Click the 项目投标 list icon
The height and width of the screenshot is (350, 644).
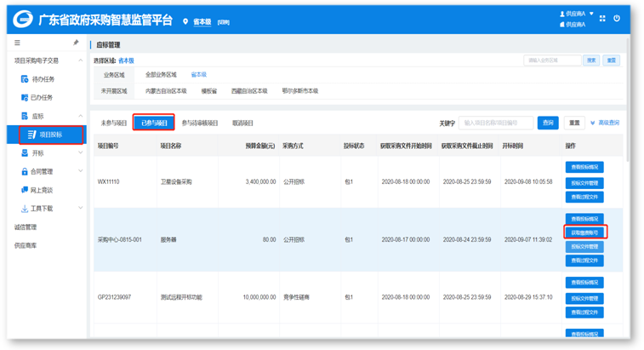[31, 135]
